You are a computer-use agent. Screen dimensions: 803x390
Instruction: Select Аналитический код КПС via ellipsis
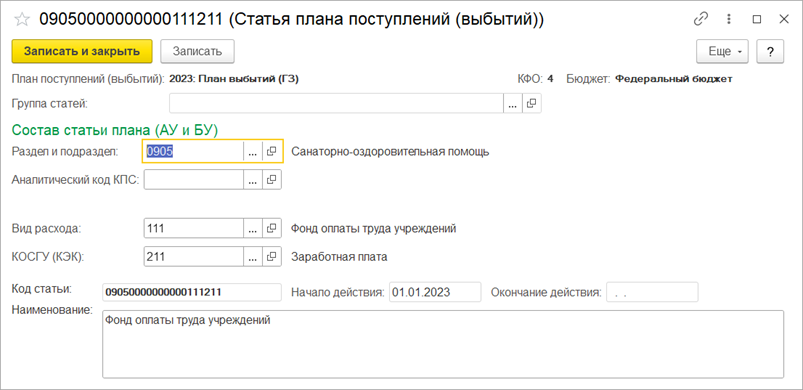tap(252, 180)
